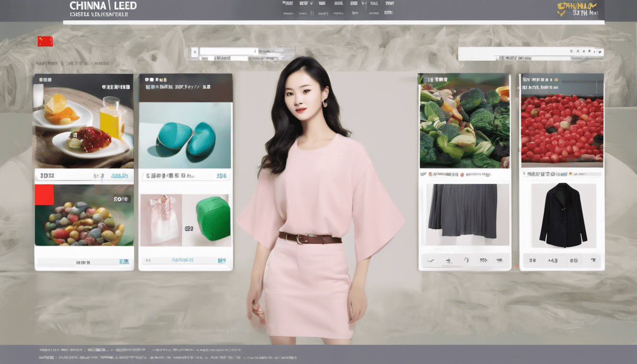Open the red berries photo
Viewport: 637px width, 364px height.
click(562, 130)
